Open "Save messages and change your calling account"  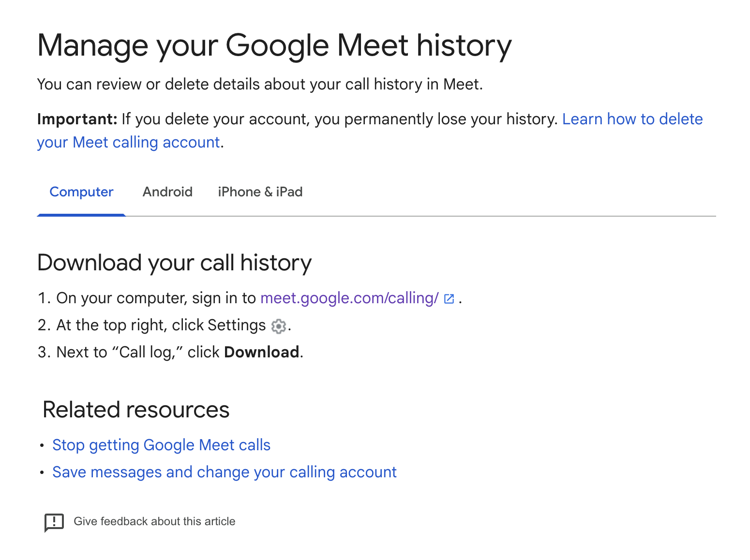(x=225, y=472)
